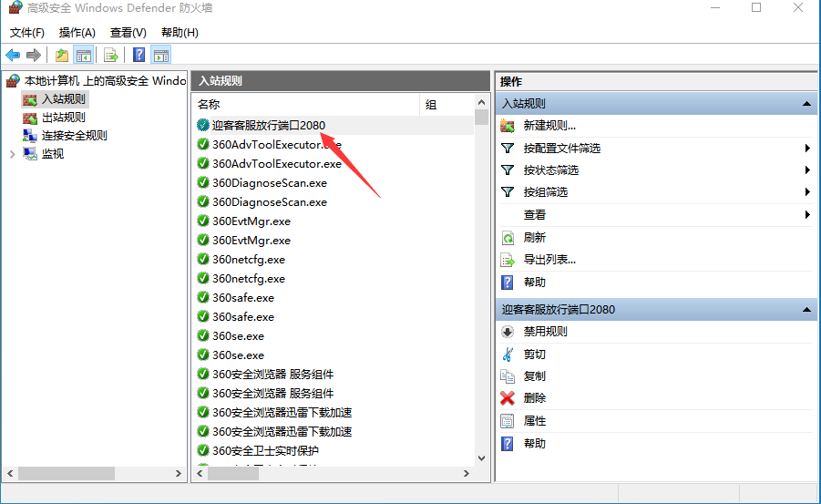The image size is (821, 504).
Task: Click the blue help question-mark toolbar icon
Action: (139, 55)
